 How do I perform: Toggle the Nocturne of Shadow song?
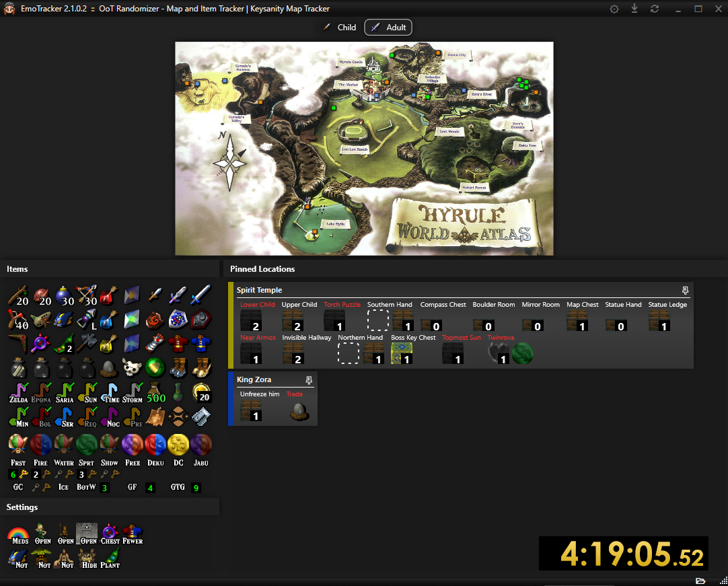point(110,417)
